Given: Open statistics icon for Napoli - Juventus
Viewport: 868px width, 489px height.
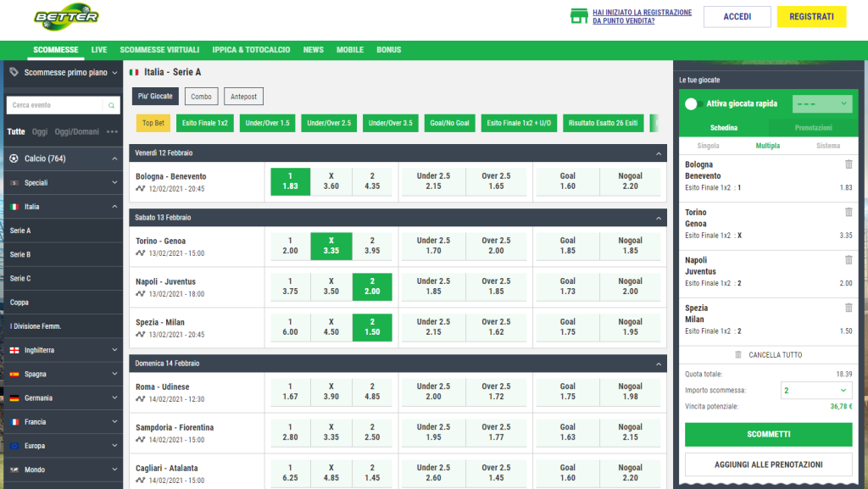Looking at the screenshot, I should [x=141, y=294].
